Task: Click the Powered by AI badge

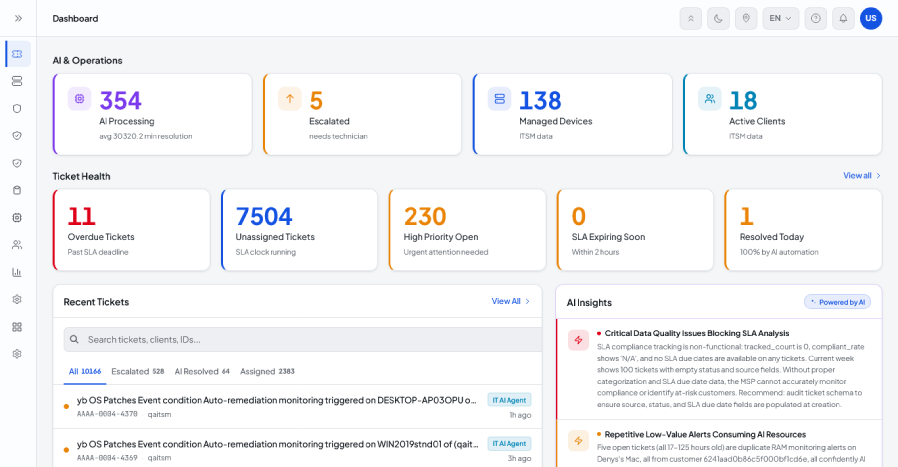Action: click(838, 302)
